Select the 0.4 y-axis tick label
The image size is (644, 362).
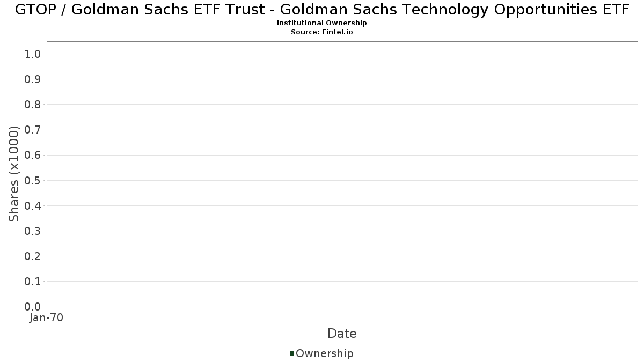click(x=33, y=206)
